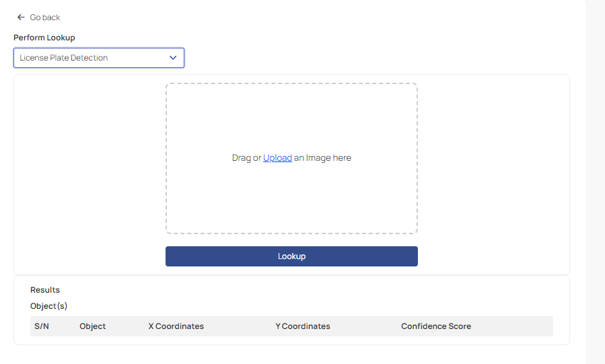
Task: Click the "an Image here" text
Action: pos(323,158)
